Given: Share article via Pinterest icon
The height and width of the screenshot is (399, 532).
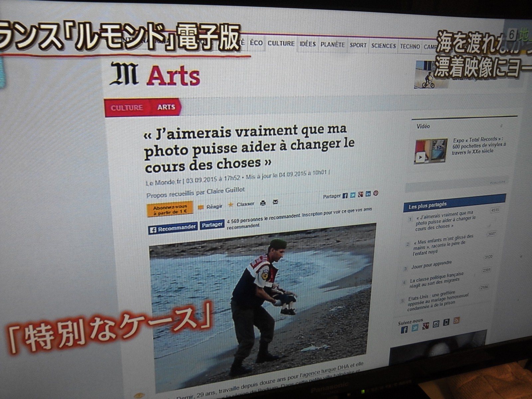Looking at the screenshot, I should point(376,193).
